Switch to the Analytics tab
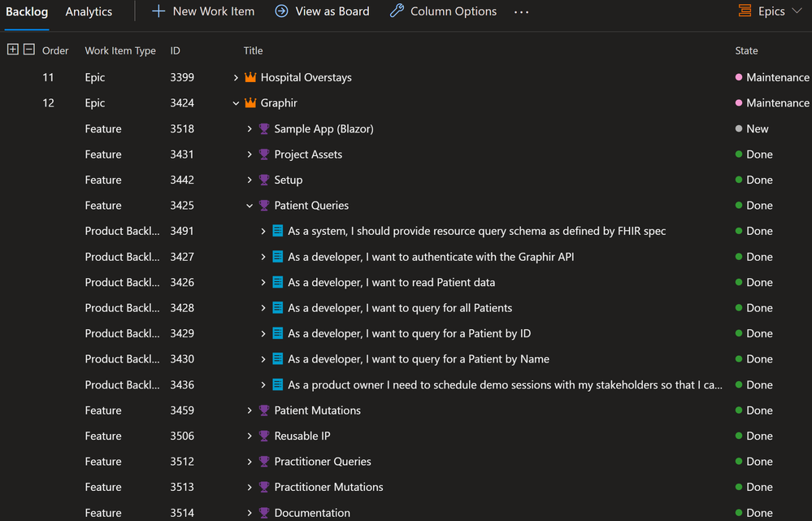This screenshot has width=812, height=521. click(x=89, y=11)
